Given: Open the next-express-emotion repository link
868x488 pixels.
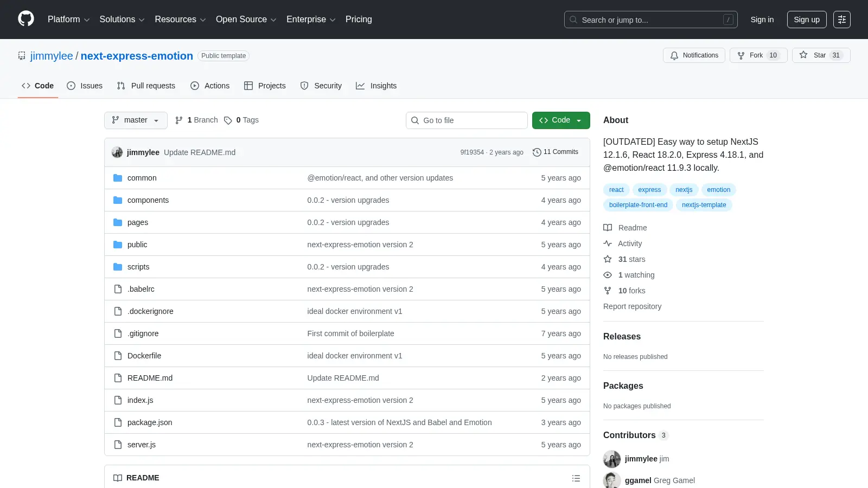Looking at the screenshot, I should (137, 56).
